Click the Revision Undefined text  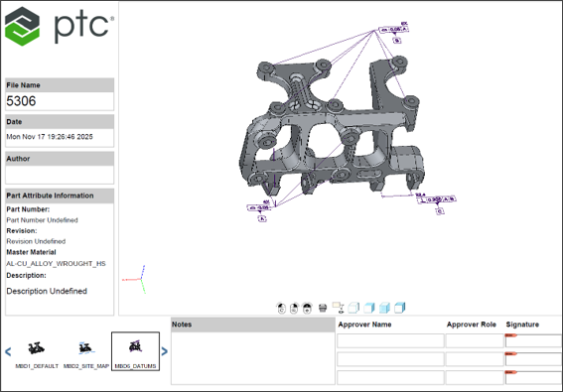(36, 241)
